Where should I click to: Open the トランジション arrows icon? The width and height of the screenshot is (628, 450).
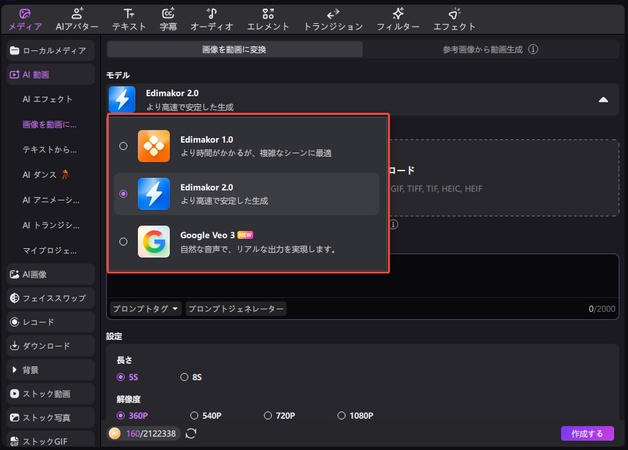click(333, 14)
